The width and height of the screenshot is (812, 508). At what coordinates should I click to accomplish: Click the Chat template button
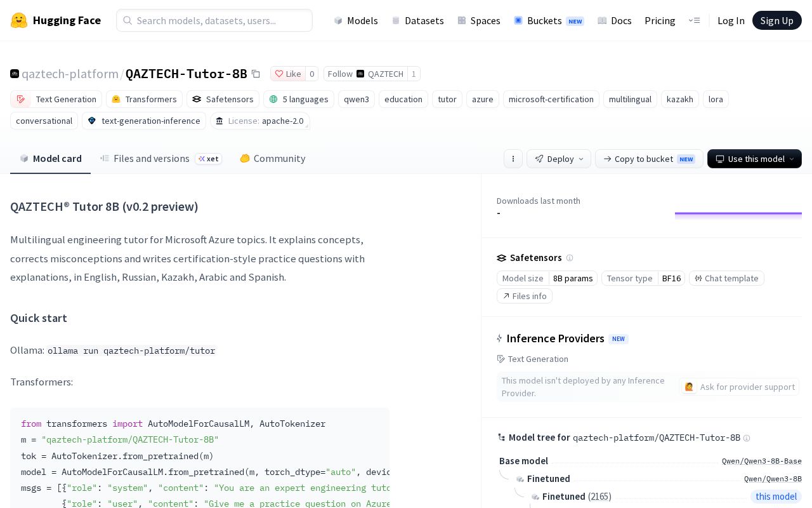[726, 278]
